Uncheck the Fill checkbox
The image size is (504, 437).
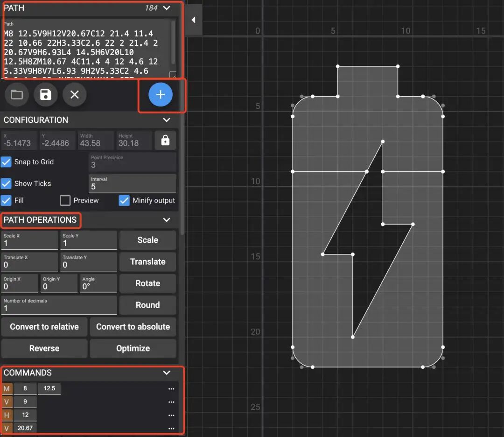pos(6,200)
